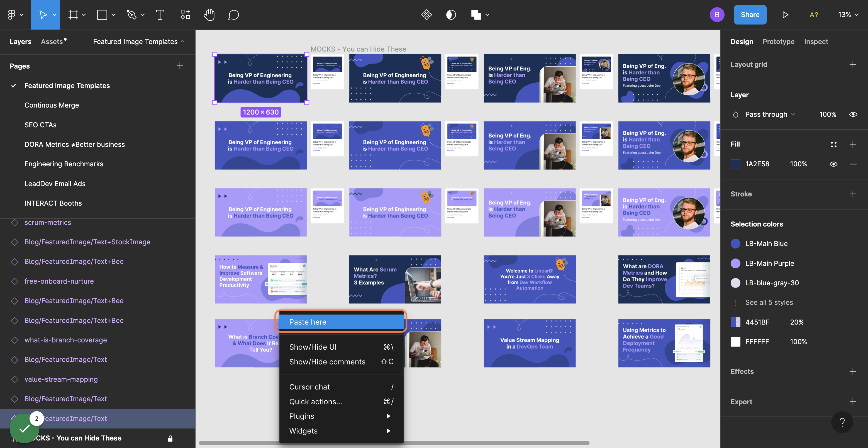Viewport: 868px width, 448px height.
Task: Click the LB-Main Purple color swatch
Action: [x=735, y=263]
